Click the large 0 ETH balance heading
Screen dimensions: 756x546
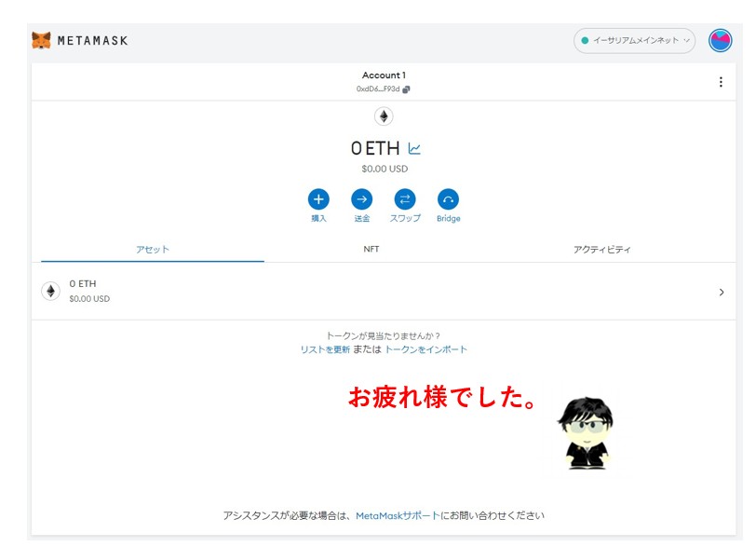point(375,148)
